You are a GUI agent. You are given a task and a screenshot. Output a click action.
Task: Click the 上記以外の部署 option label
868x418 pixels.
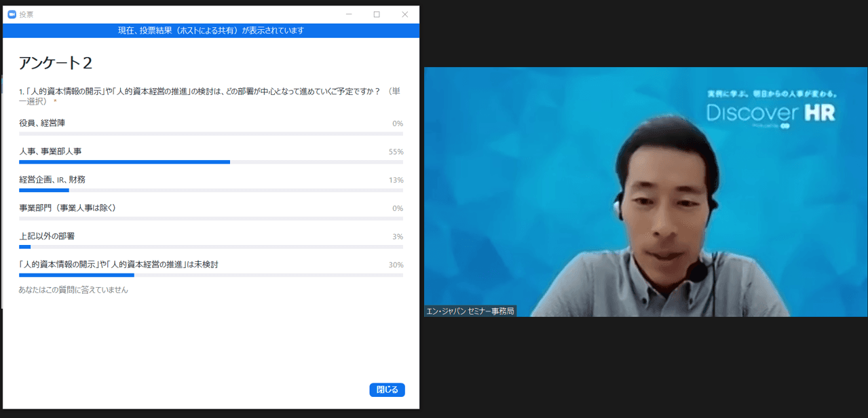(x=47, y=236)
